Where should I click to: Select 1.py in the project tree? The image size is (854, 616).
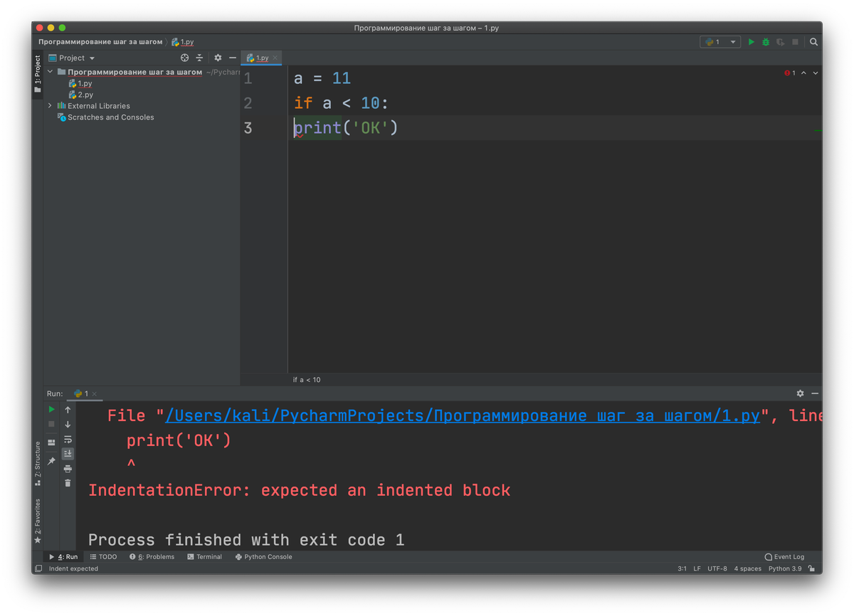80,83
